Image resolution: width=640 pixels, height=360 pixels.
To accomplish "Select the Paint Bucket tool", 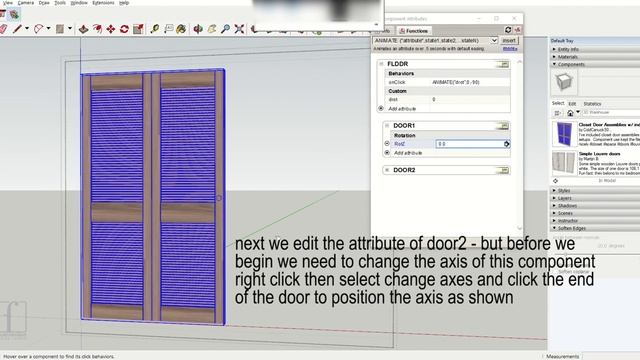I will (181, 29).
